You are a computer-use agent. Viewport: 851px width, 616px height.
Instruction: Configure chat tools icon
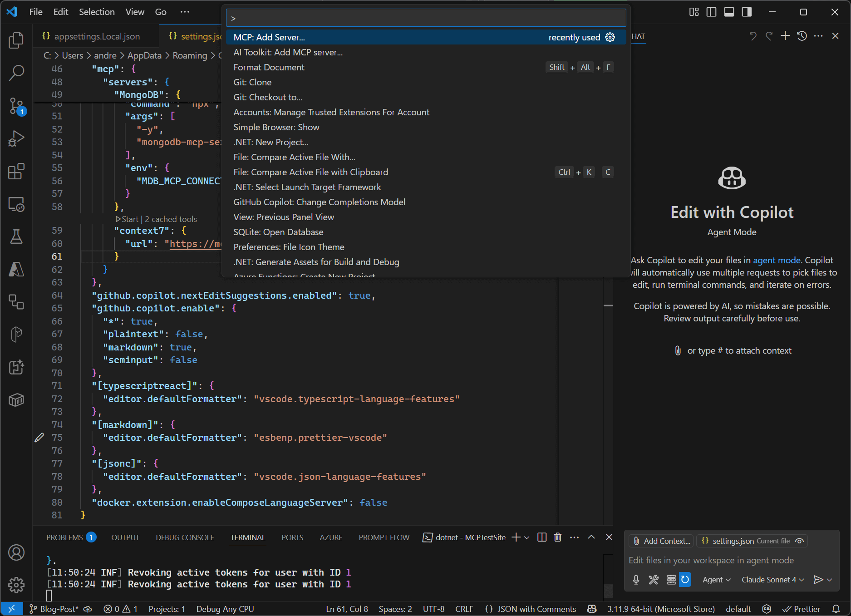pos(654,580)
